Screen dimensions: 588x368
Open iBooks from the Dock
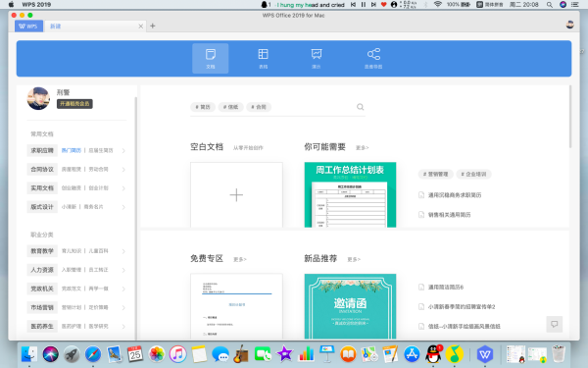(348, 353)
